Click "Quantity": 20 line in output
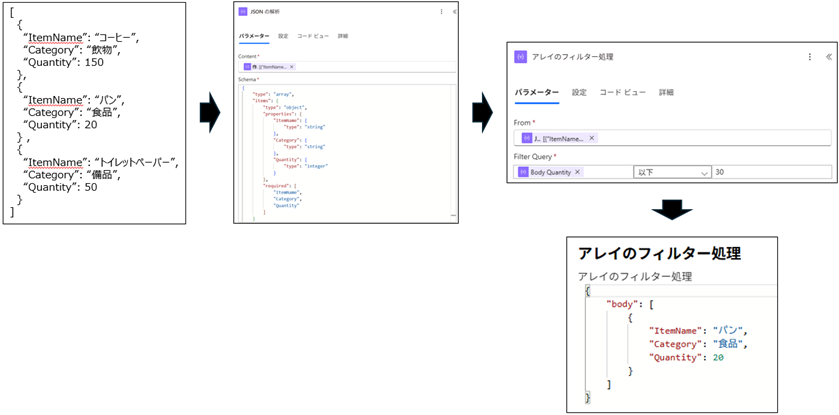This screenshot has width=839, height=415. click(x=686, y=357)
